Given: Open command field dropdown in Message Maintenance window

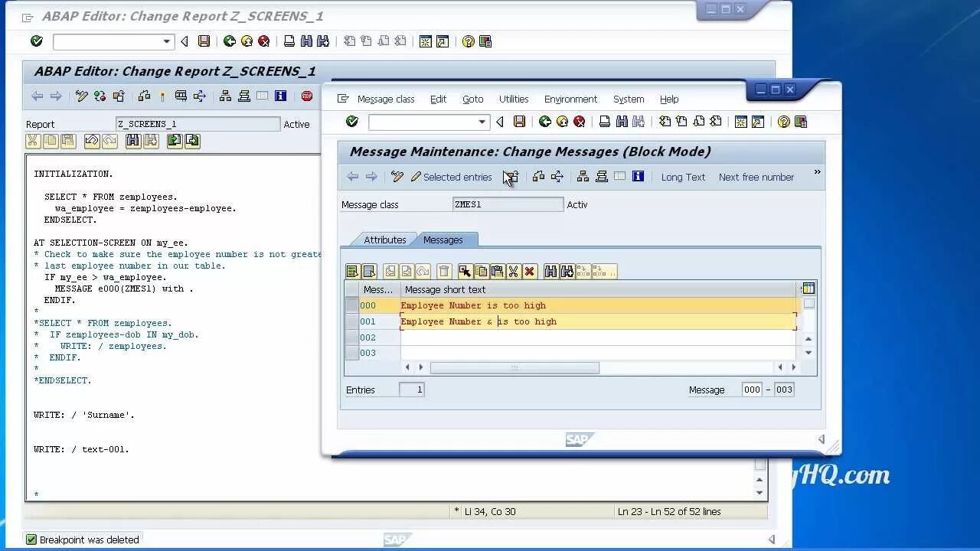Looking at the screenshot, I should (x=482, y=122).
